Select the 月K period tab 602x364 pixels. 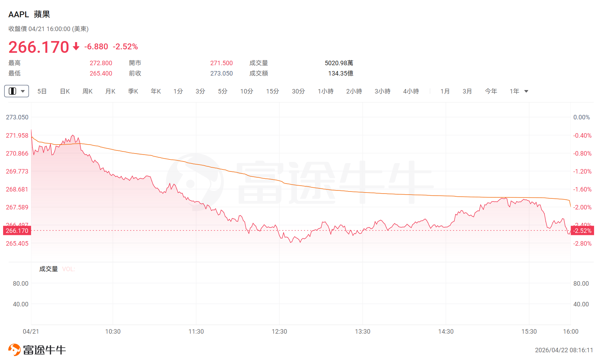coord(110,91)
